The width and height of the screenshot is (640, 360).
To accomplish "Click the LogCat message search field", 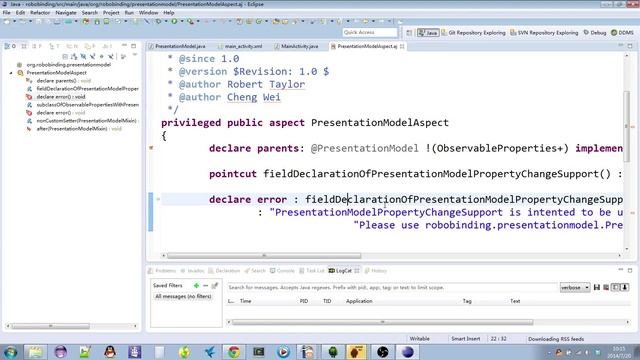I will (x=392, y=287).
